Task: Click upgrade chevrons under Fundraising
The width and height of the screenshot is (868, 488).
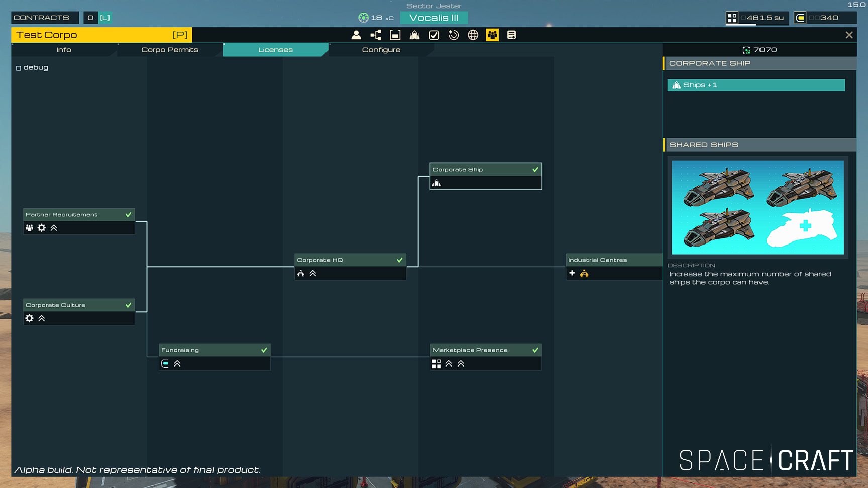Action: pos(177,363)
